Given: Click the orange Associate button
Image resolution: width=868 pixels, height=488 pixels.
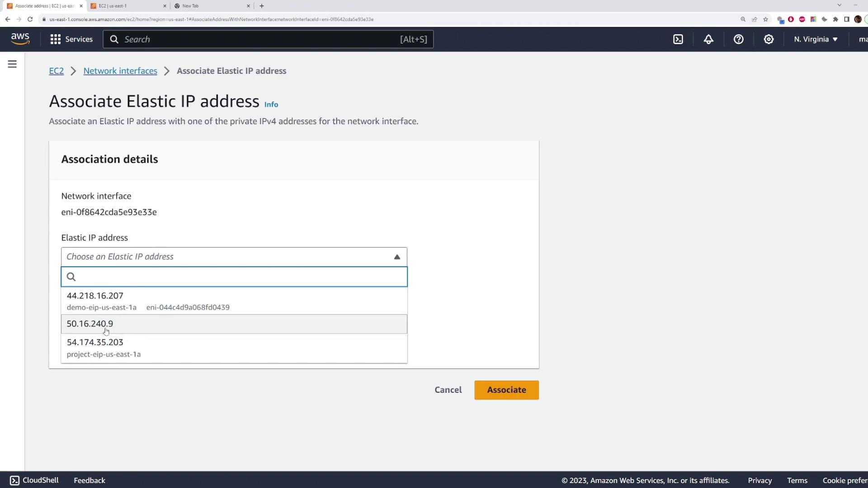Looking at the screenshot, I should click(506, 390).
